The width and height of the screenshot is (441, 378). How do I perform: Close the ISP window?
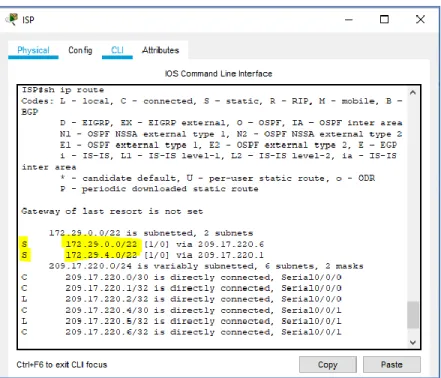(x=420, y=19)
